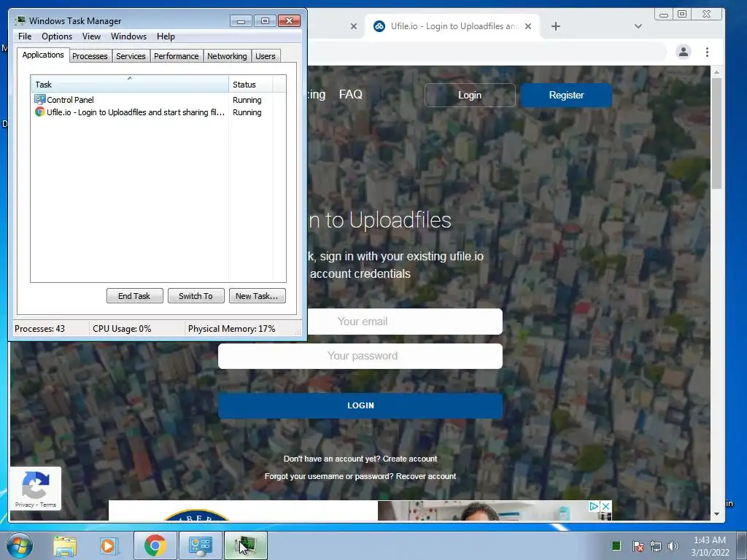Click the reCAPTCHA badge logo
The width and height of the screenshot is (747, 560).
tap(36, 485)
